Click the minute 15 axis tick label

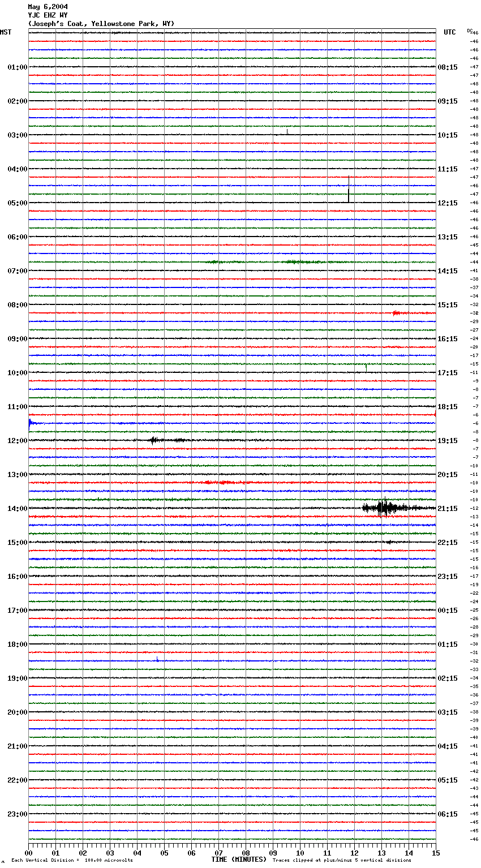point(436,853)
